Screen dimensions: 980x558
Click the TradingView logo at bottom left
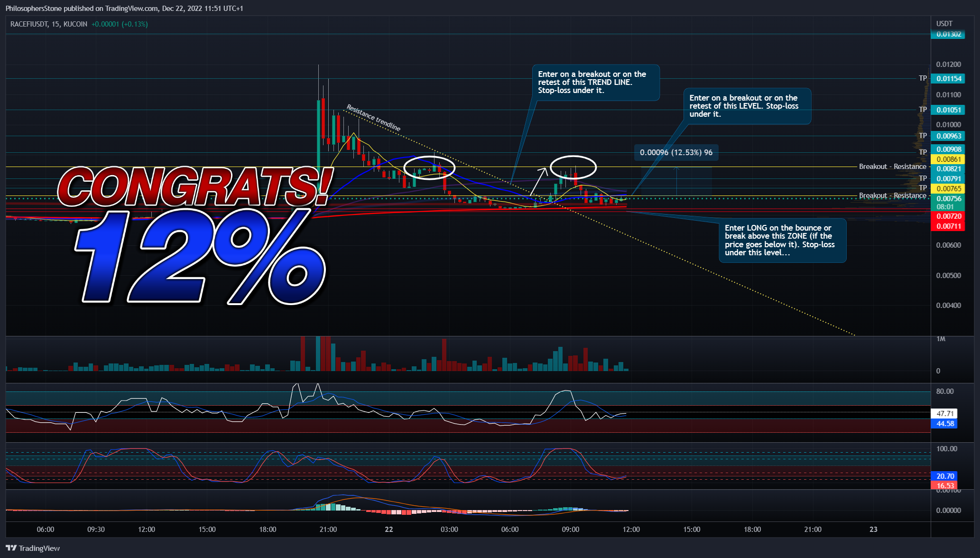pos(33,548)
